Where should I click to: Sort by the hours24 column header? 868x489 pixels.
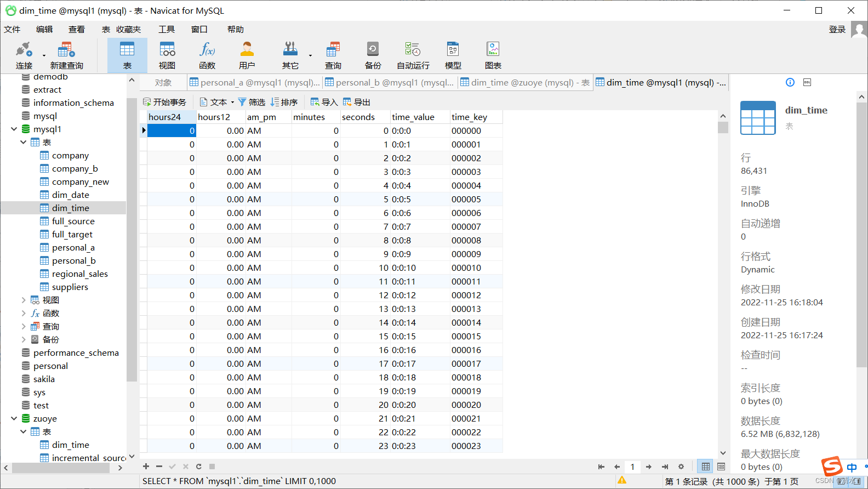click(x=172, y=117)
